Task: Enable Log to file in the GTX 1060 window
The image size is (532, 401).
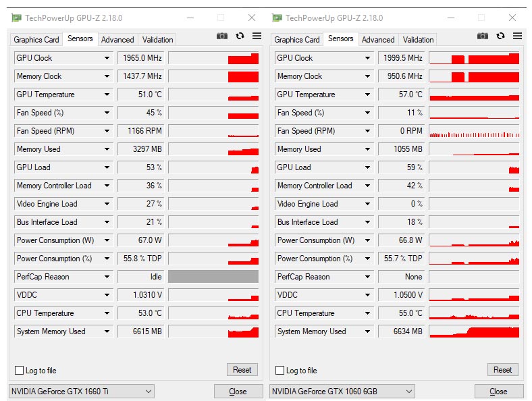Action: (x=280, y=370)
